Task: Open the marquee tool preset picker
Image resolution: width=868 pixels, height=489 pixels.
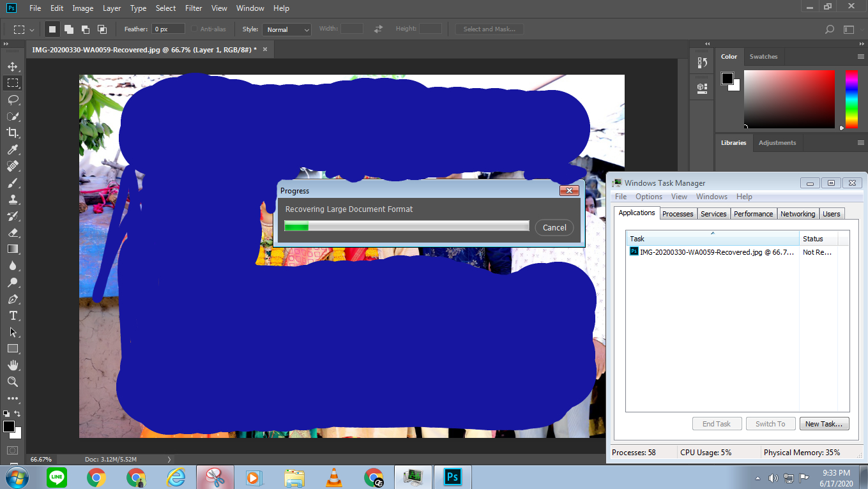Action: pos(21,29)
